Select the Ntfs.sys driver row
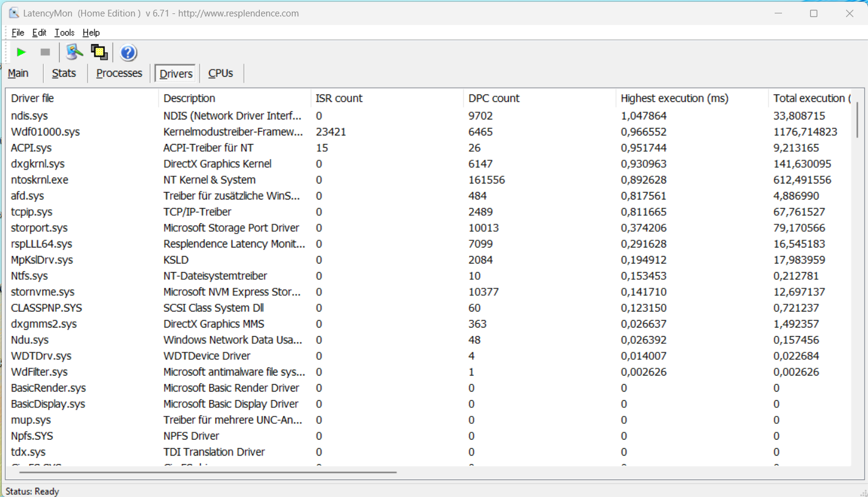Screen dimensions: 868x497 (x=428, y=276)
